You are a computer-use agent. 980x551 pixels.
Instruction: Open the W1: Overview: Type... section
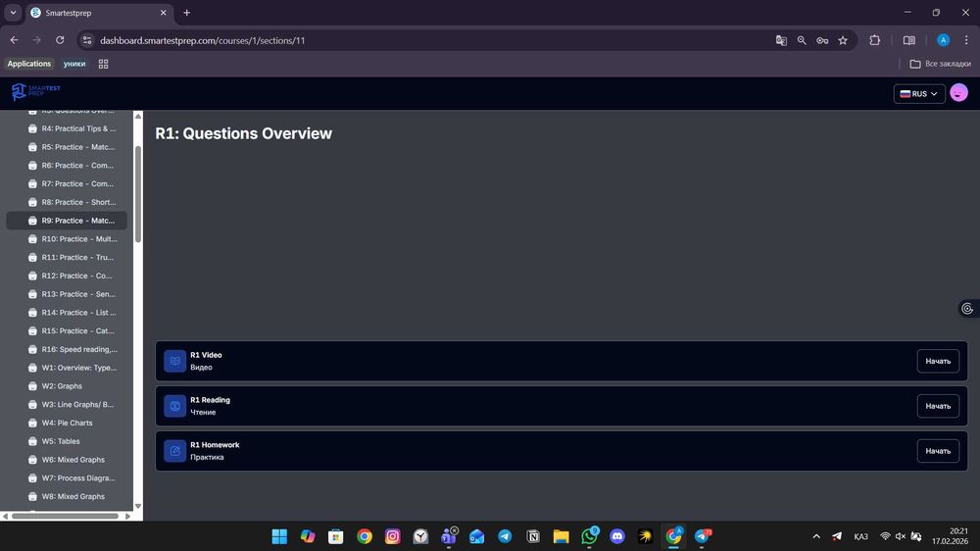[67, 368]
